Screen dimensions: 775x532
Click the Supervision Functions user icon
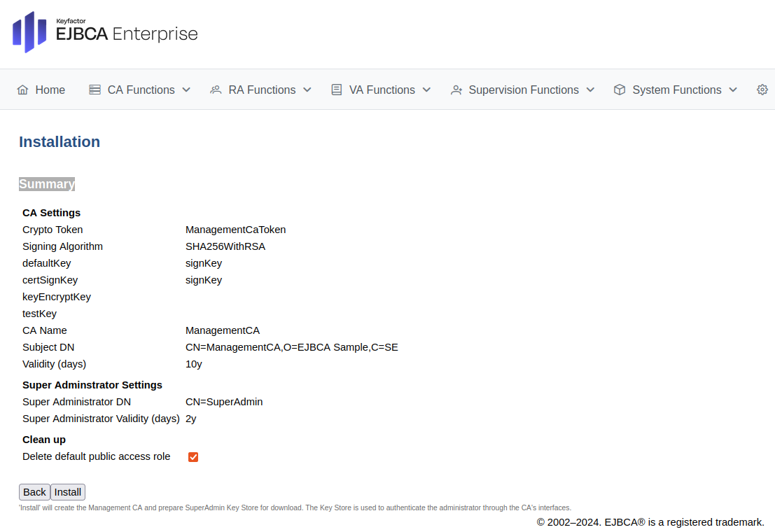pos(456,90)
